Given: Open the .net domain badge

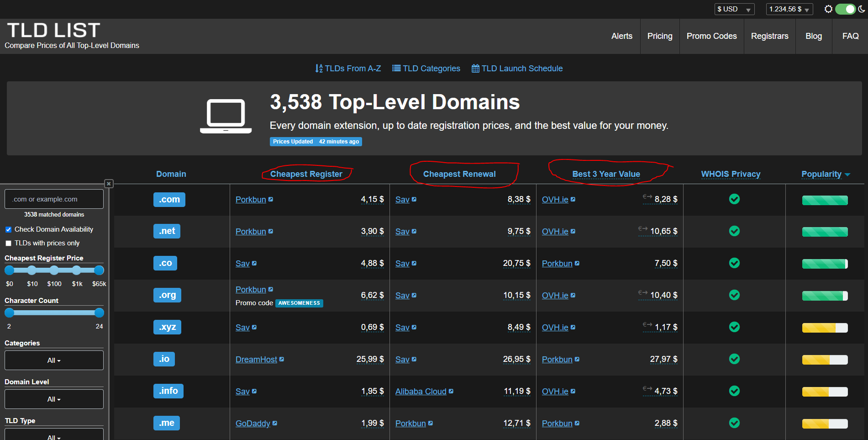Looking at the screenshot, I should pyautogui.click(x=167, y=231).
